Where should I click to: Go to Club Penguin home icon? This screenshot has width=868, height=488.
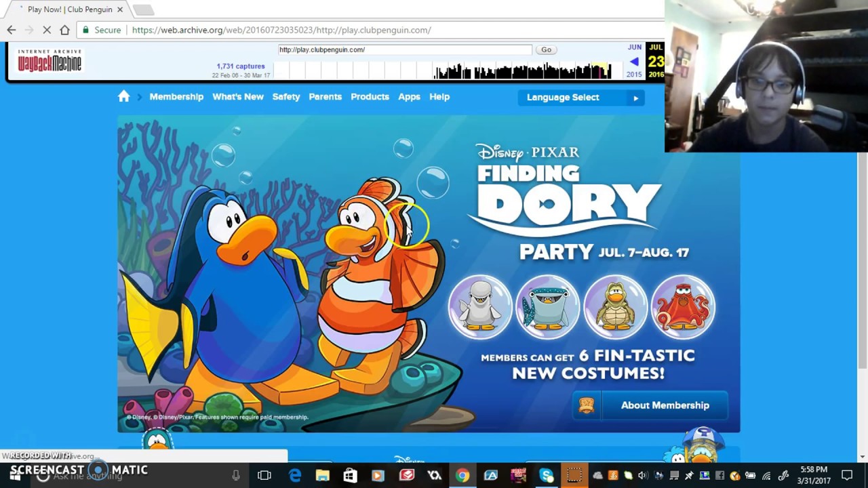pyautogui.click(x=123, y=97)
